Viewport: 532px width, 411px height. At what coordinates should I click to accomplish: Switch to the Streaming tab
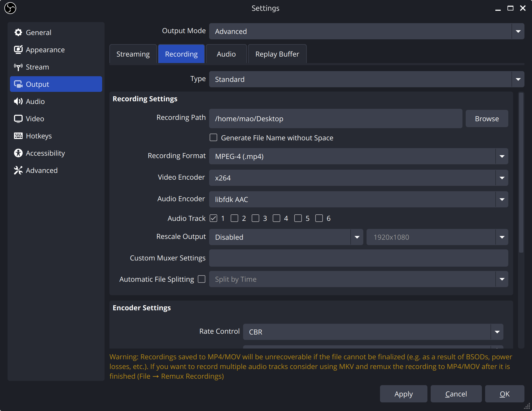pos(133,54)
